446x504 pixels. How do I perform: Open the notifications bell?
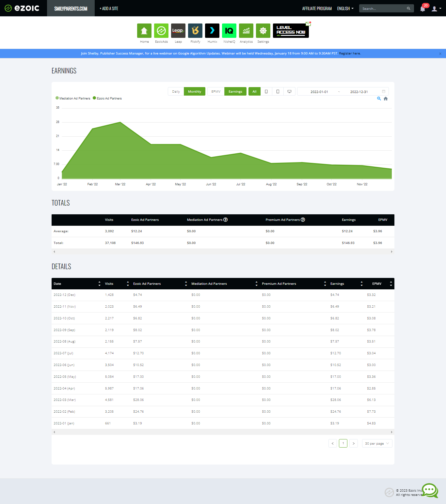[423, 9]
